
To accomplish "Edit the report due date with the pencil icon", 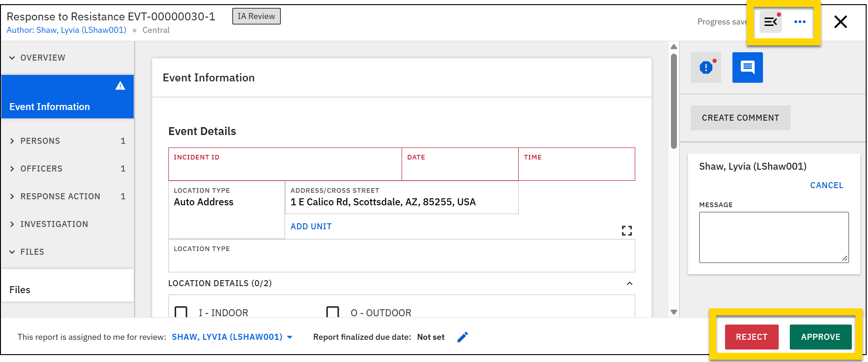I will click(462, 337).
